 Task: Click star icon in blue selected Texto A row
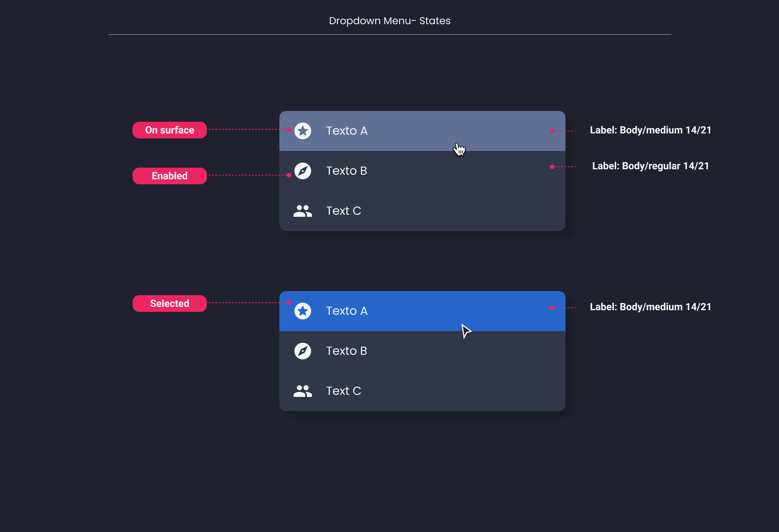click(303, 311)
